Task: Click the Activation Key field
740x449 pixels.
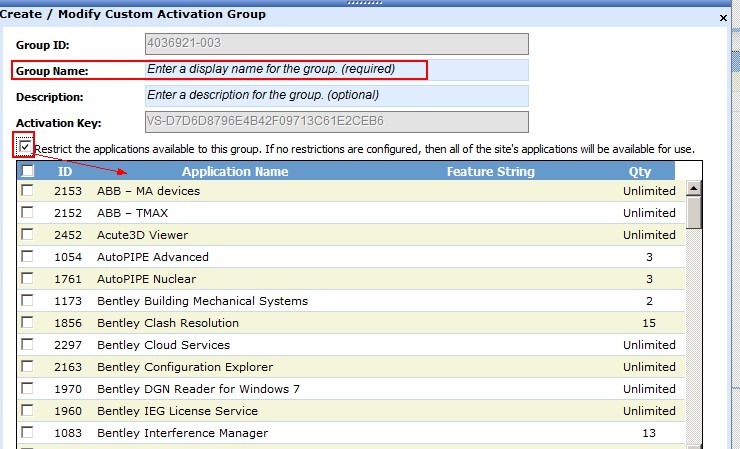Action: (336, 122)
